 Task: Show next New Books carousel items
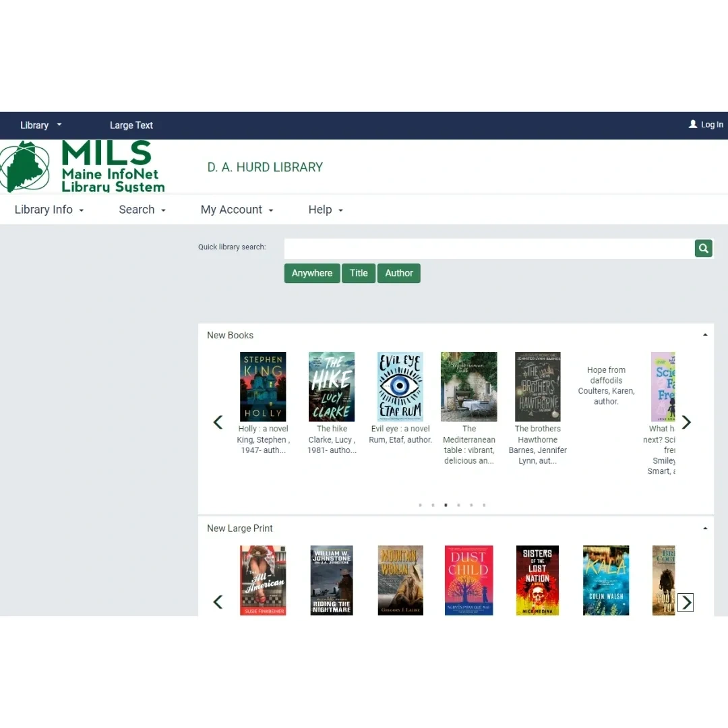click(x=686, y=423)
